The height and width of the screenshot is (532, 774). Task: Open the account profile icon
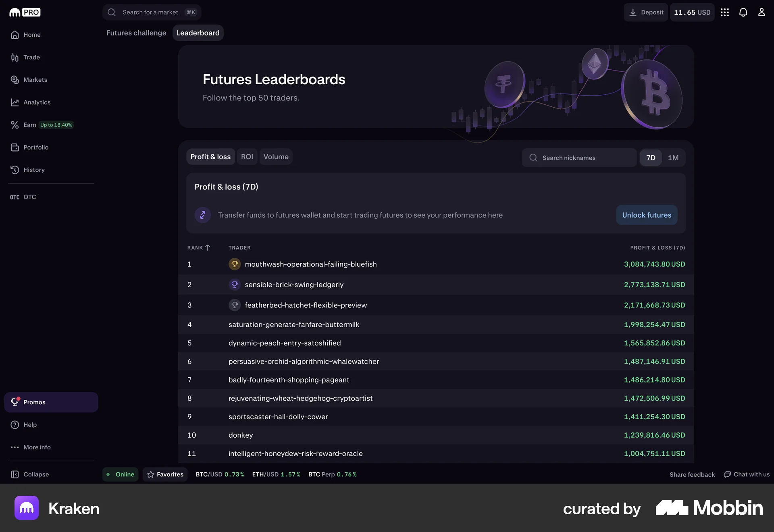click(762, 12)
